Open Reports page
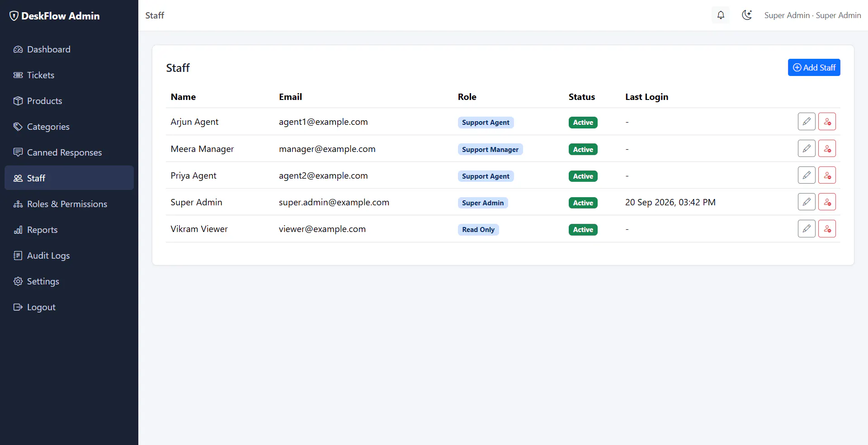The width and height of the screenshot is (868, 445). point(69,230)
